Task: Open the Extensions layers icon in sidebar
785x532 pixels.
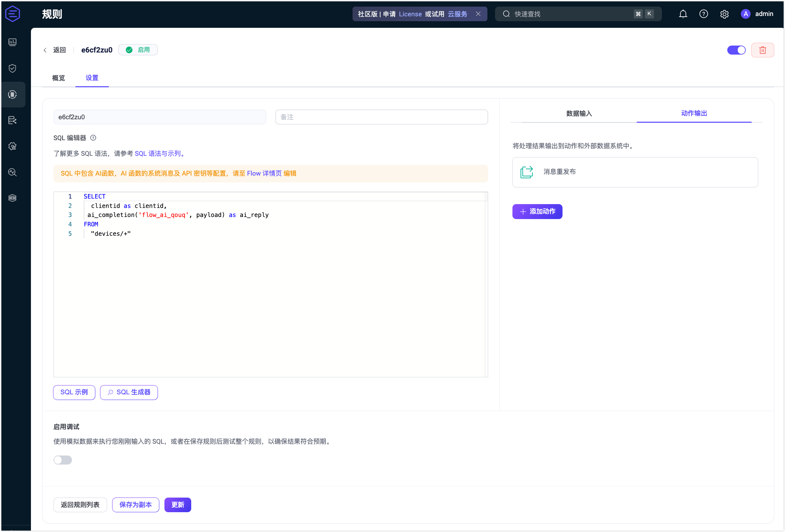Action: 13,198
